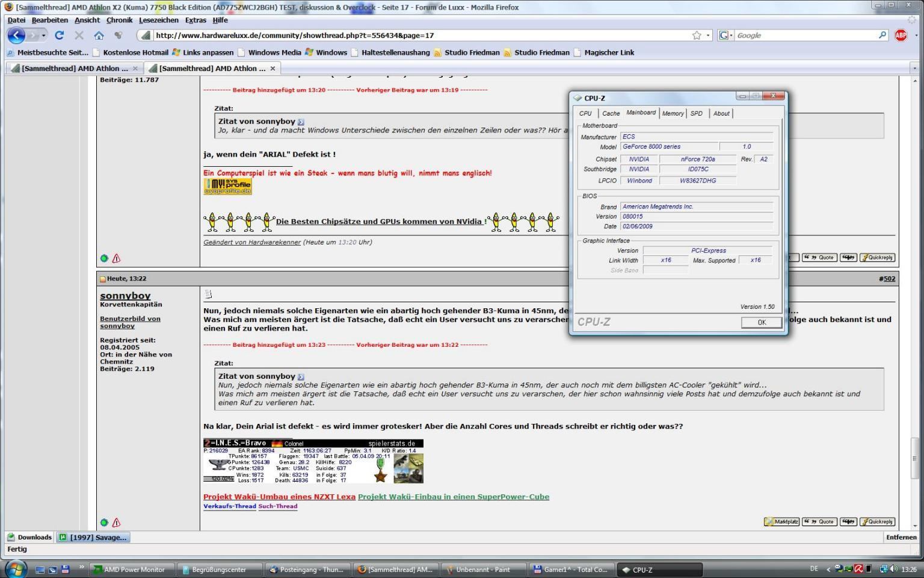Screen dimensions: 924x578
Task: Open the address bar history dropdown
Action: pyautogui.click(x=708, y=36)
